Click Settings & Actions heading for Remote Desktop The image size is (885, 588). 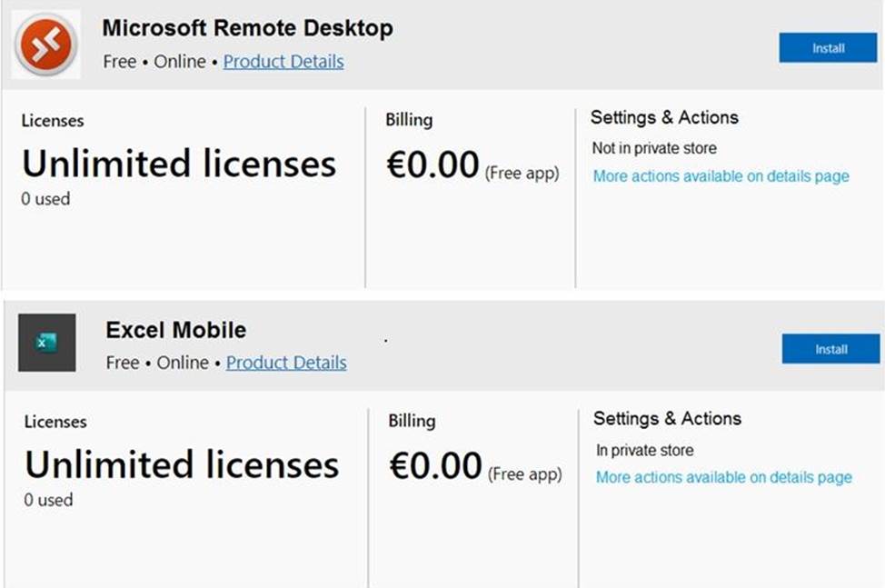664,117
